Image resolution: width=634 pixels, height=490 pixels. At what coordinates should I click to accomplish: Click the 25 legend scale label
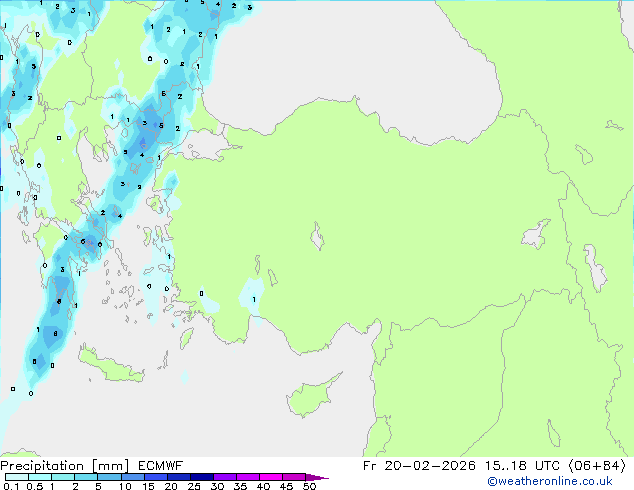[x=194, y=486]
